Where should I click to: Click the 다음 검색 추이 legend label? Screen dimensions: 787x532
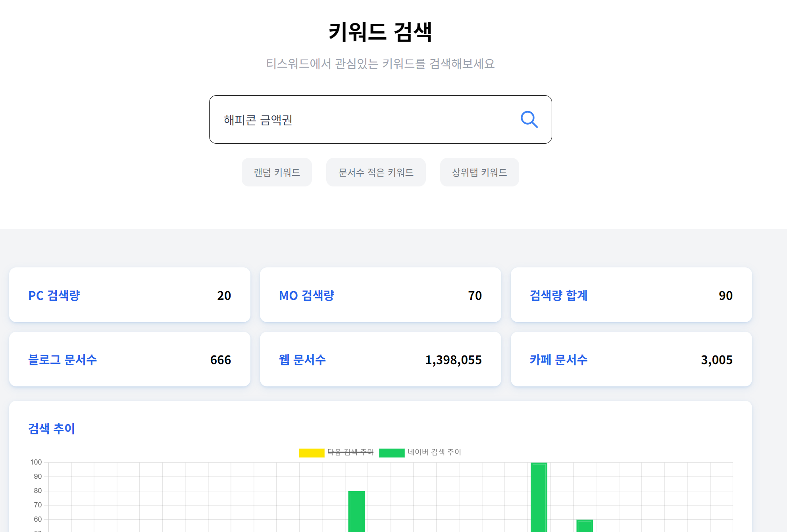tap(350, 452)
